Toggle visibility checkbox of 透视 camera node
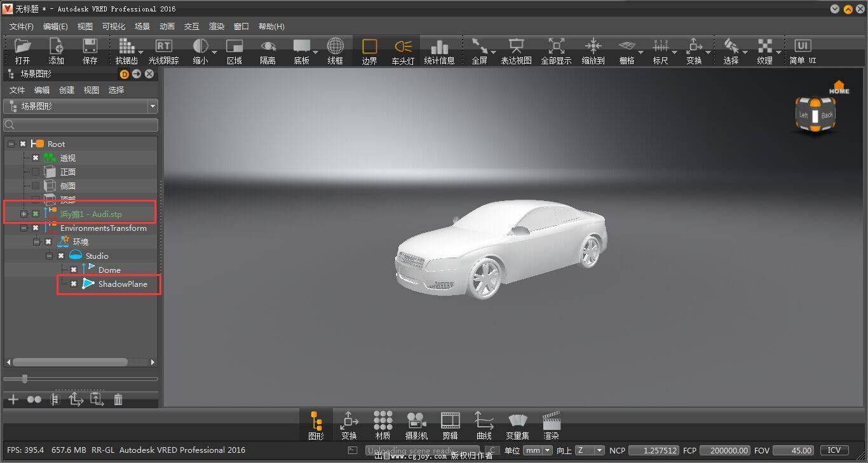Screen dimensions: 868x463 (x=36, y=158)
